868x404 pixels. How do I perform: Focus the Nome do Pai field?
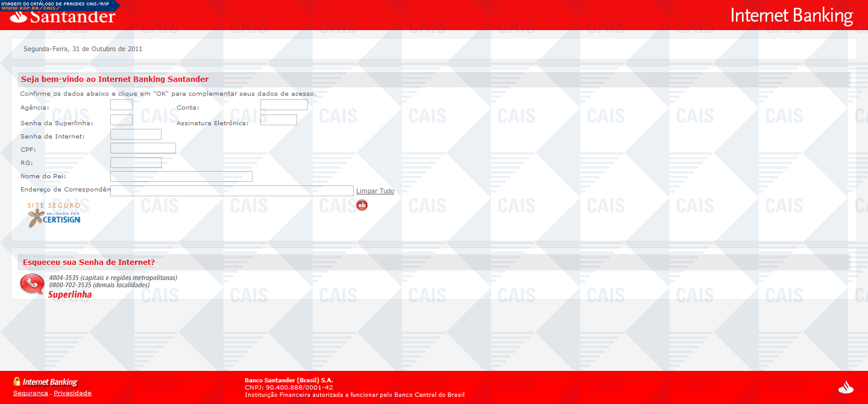point(181,176)
